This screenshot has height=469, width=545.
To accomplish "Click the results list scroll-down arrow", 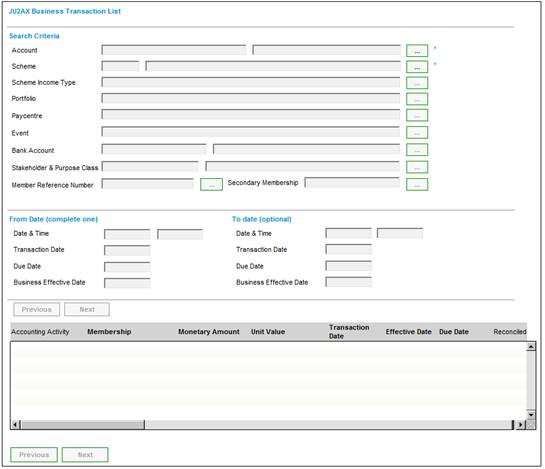I will pos(531,414).
